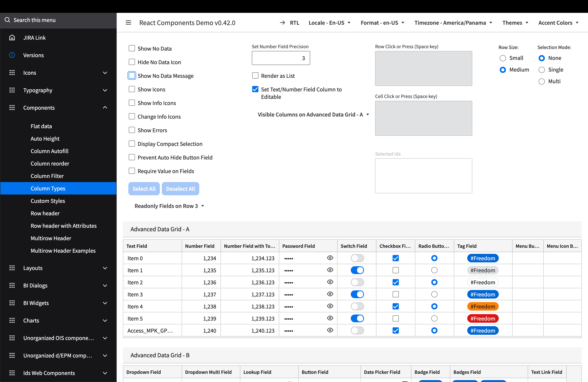Expand the Charts menu section
The image size is (588, 382).
point(105,321)
